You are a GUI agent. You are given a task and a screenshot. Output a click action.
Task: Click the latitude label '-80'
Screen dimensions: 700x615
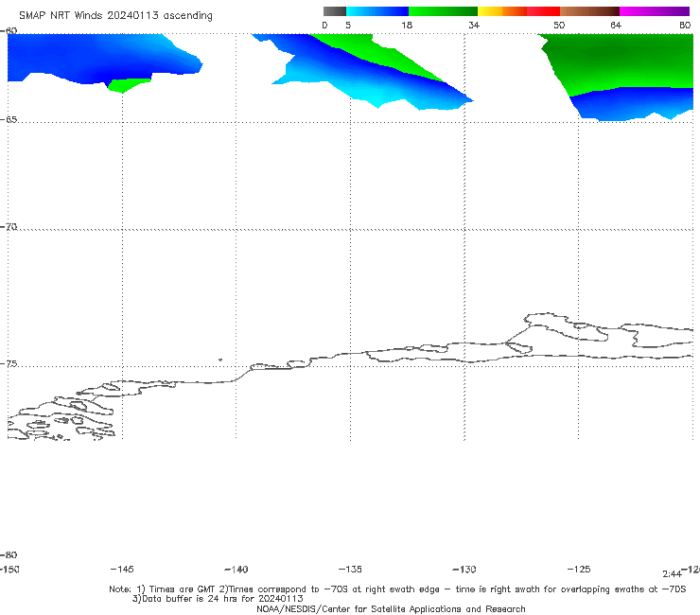(x=9, y=554)
